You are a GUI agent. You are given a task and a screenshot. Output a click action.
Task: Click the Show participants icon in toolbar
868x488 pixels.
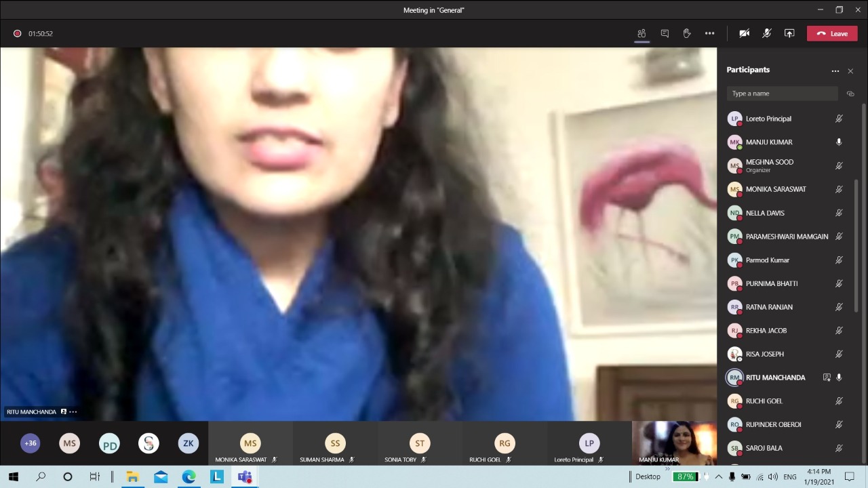coord(642,33)
